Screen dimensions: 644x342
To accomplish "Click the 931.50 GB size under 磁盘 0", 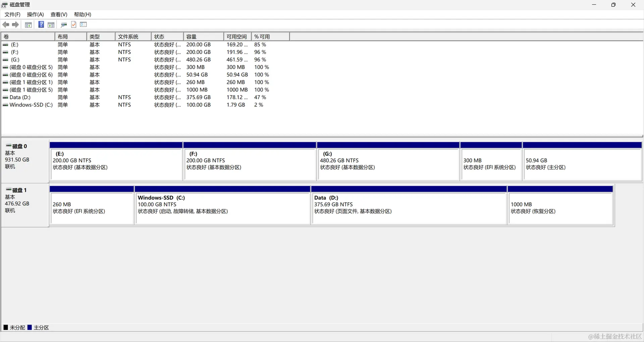I will (17, 160).
